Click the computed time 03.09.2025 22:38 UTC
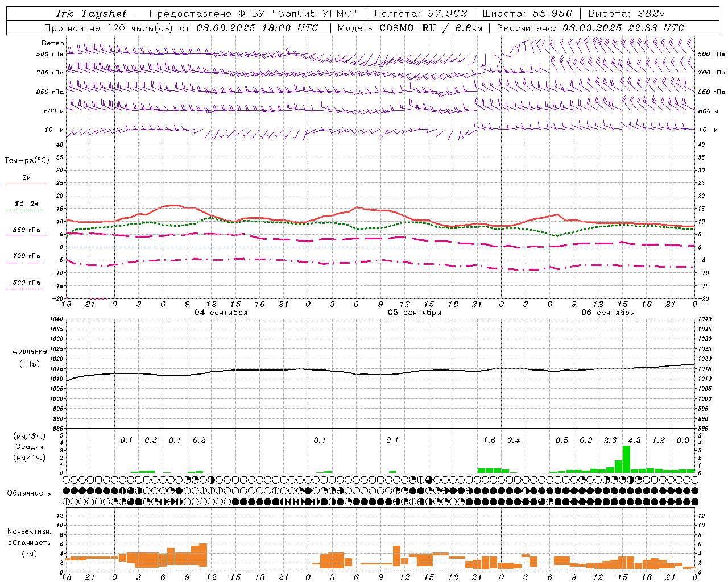The height and width of the screenshot is (582, 728). (623, 28)
